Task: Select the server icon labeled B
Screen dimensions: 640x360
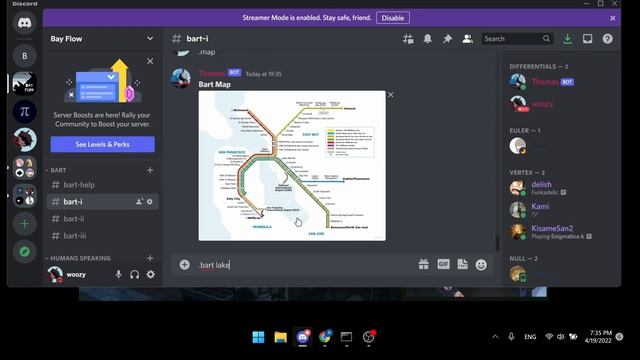Action: coord(24,56)
